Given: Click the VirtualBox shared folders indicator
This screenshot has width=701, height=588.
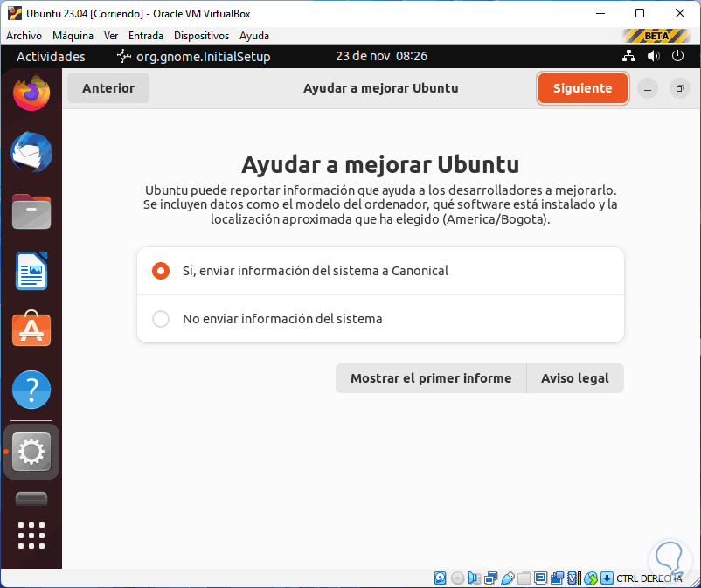Looking at the screenshot, I should [x=524, y=578].
